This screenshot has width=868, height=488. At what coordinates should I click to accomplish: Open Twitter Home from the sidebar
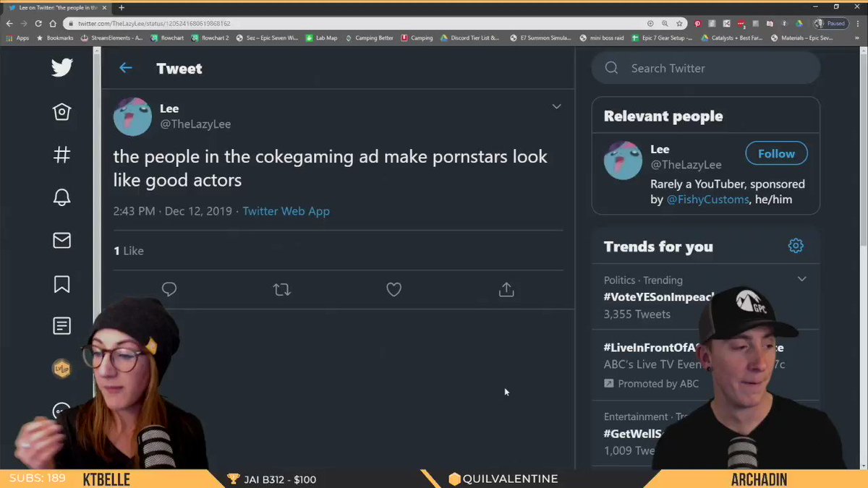tap(61, 111)
